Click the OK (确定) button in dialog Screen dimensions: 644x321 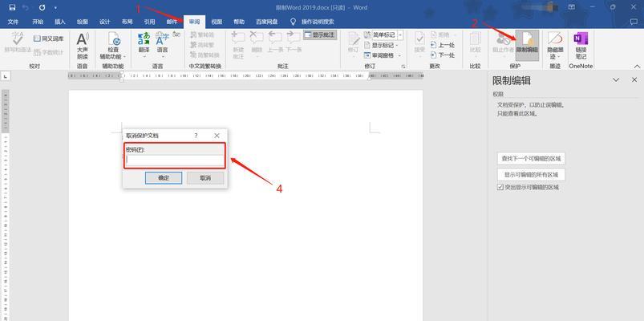(x=164, y=178)
